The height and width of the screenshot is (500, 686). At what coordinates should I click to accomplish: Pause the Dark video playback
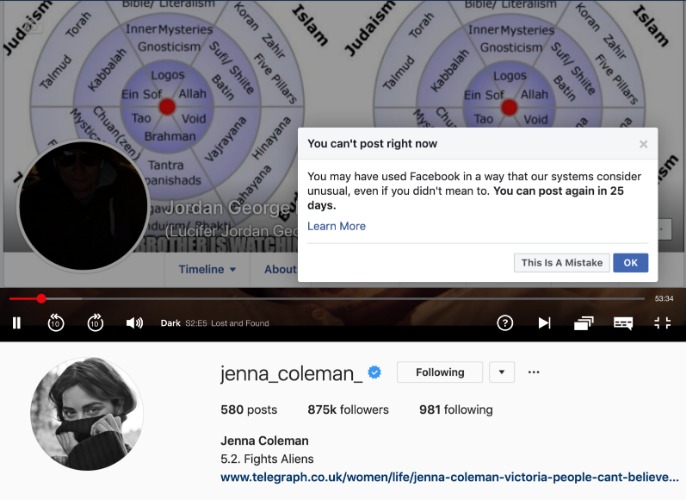point(17,323)
